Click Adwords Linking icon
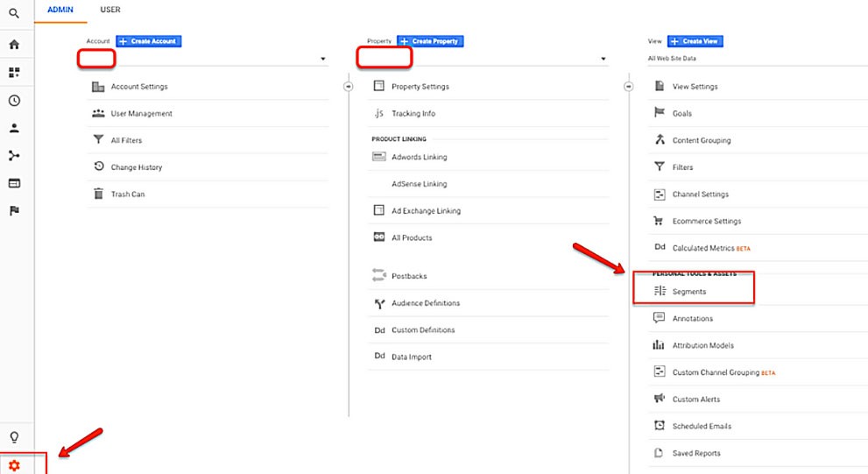Viewport: 868px width, 474px height. pos(378,157)
